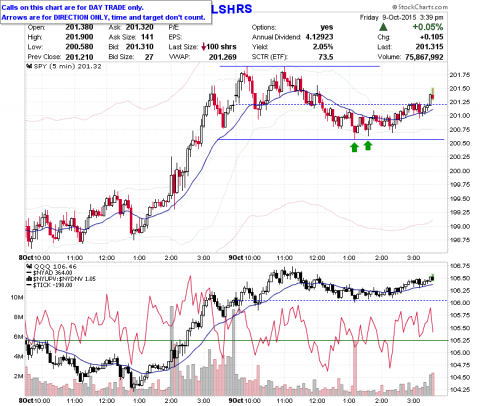Image resolution: width=480 pixels, height=406 pixels.
Task: Click the red down arrow beside Last Size
Action: (203, 47)
